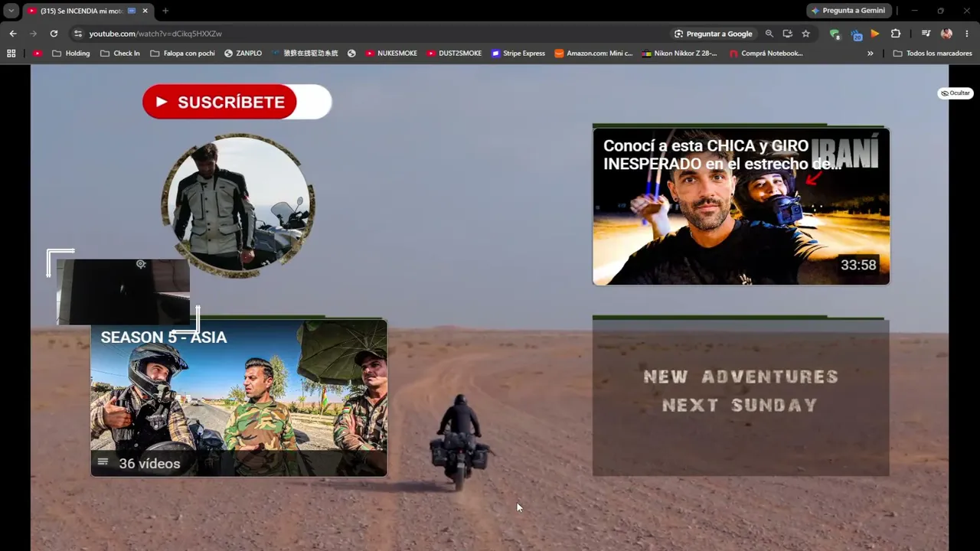Open the Chrome three-dot menu
The height and width of the screenshot is (551, 980).
(967, 34)
